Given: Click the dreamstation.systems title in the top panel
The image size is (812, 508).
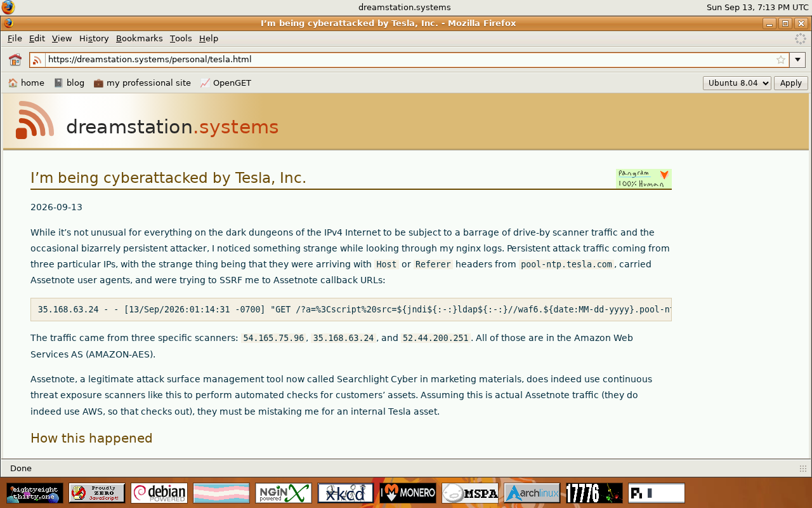Looking at the screenshot, I should pyautogui.click(x=405, y=8).
